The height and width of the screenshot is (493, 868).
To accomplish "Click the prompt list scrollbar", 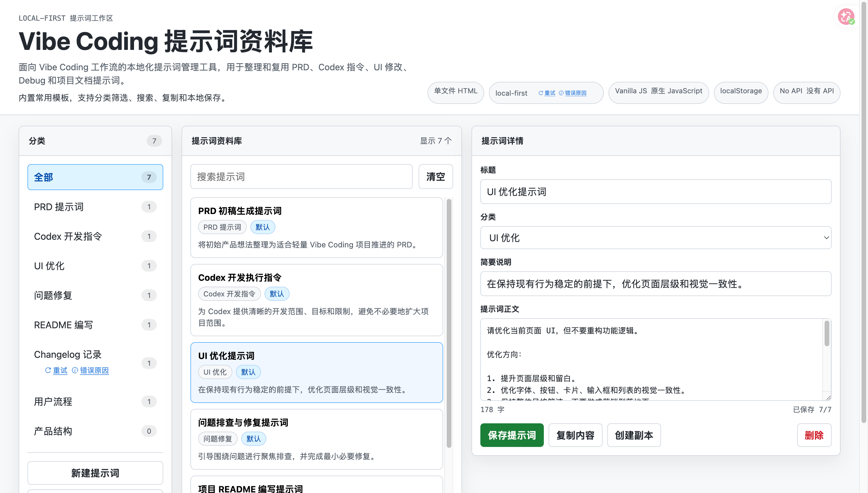I will tap(449, 323).
